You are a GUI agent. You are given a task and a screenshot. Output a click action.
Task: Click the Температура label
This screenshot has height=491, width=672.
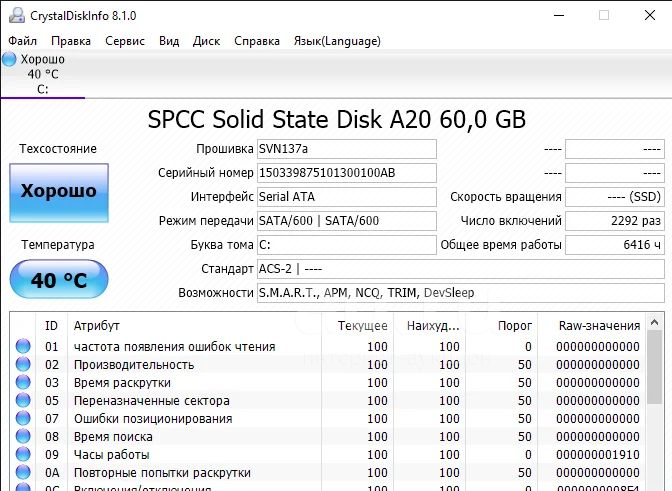[58, 245]
